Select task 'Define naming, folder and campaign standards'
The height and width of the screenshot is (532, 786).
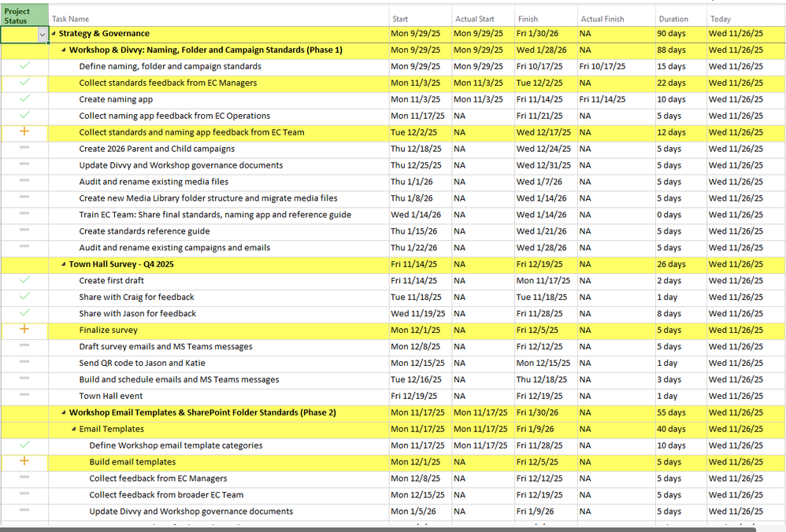click(170, 67)
